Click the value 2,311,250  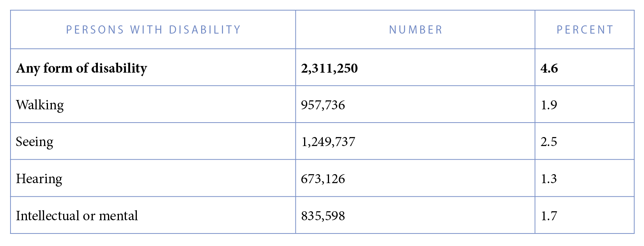tap(329, 68)
